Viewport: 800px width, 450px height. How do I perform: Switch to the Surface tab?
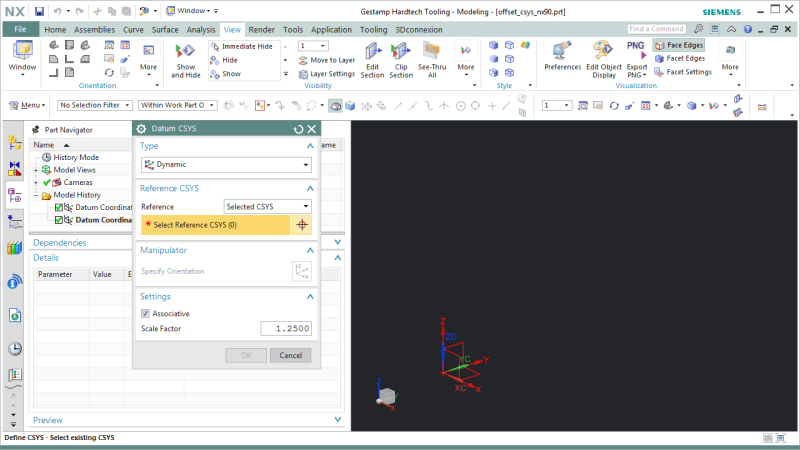pyautogui.click(x=165, y=30)
